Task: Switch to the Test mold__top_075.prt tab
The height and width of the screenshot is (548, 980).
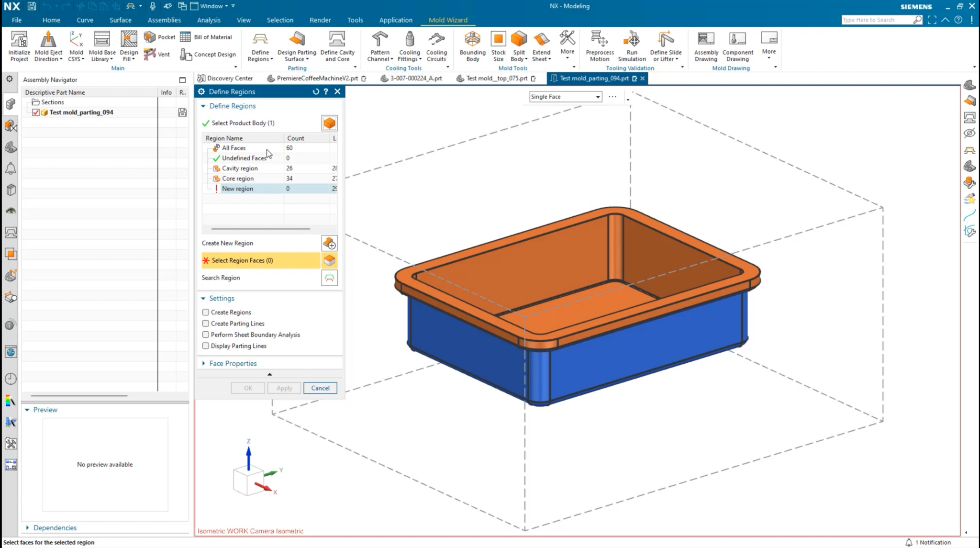Action: [496, 78]
